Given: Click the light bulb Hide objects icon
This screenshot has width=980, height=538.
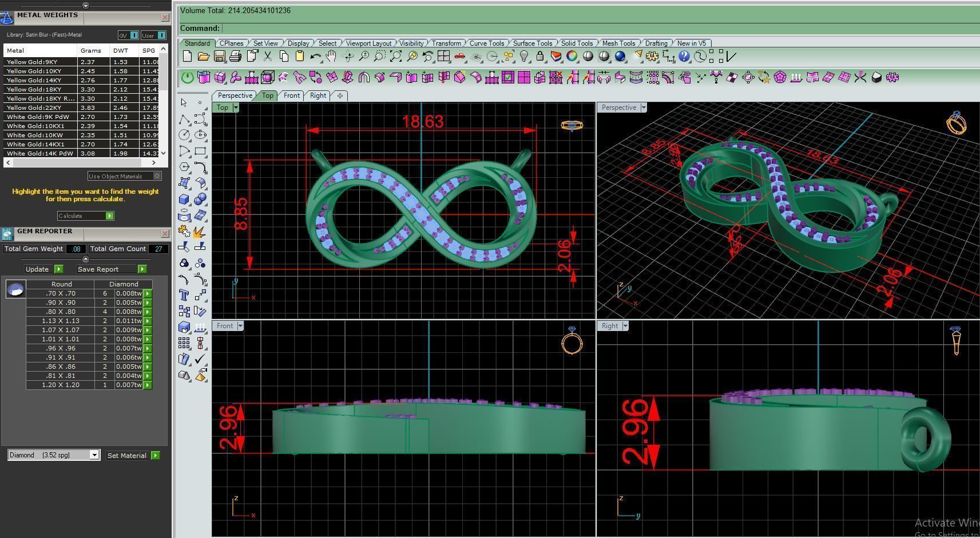Looking at the screenshot, I should [523, 56].
